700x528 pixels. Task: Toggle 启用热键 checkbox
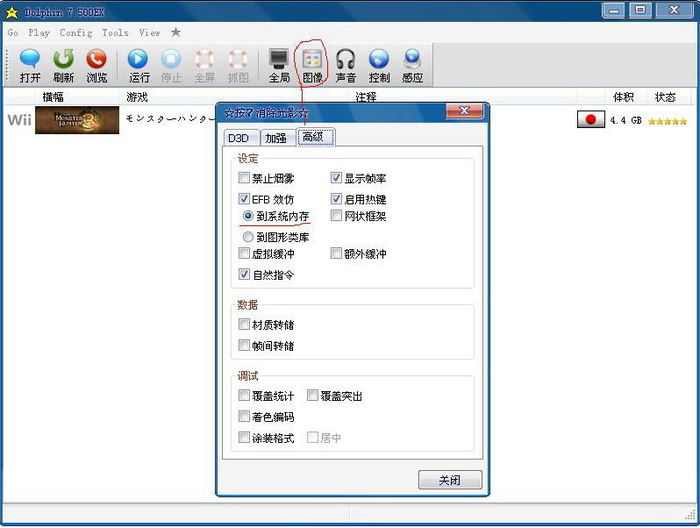336,199
